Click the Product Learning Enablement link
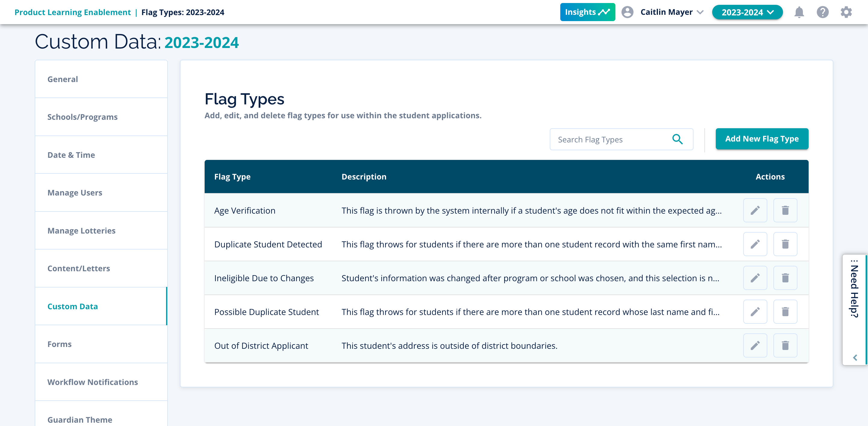 [72, 12]
